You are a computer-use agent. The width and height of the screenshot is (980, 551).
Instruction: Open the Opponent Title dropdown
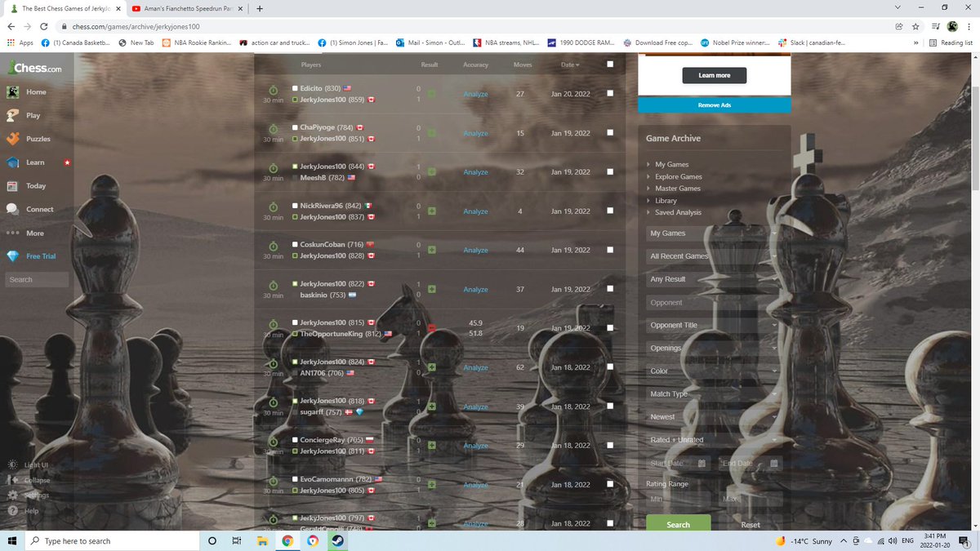(714, 325)
